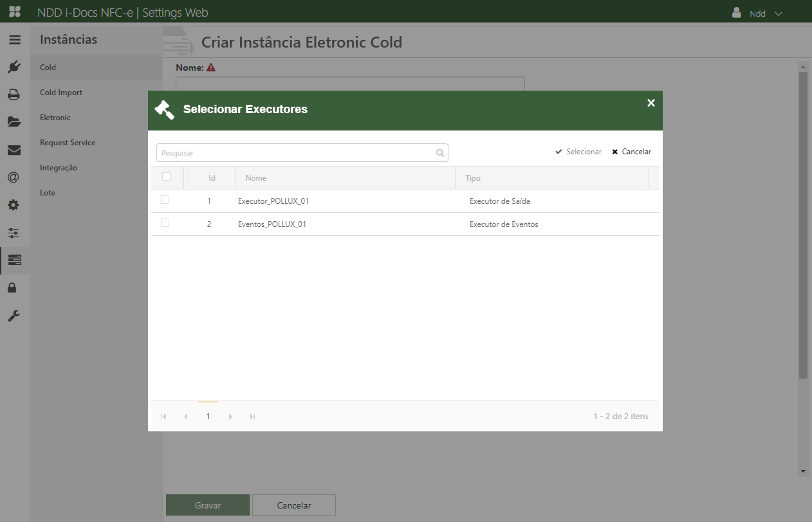Image resolution: width=812 pixels, height=522 pixels.
Task: Open the envelope mail icon in sidebar
Action: [14, 150]
